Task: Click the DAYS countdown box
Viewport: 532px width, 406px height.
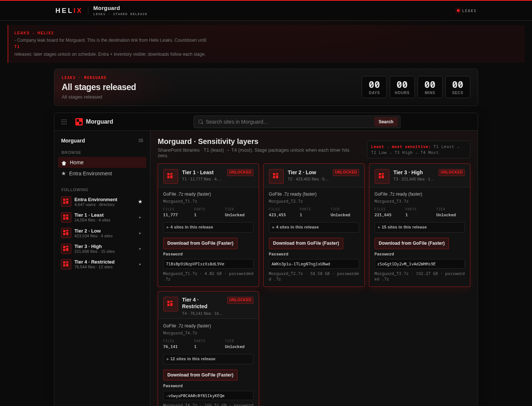Action: click(374, 87)
